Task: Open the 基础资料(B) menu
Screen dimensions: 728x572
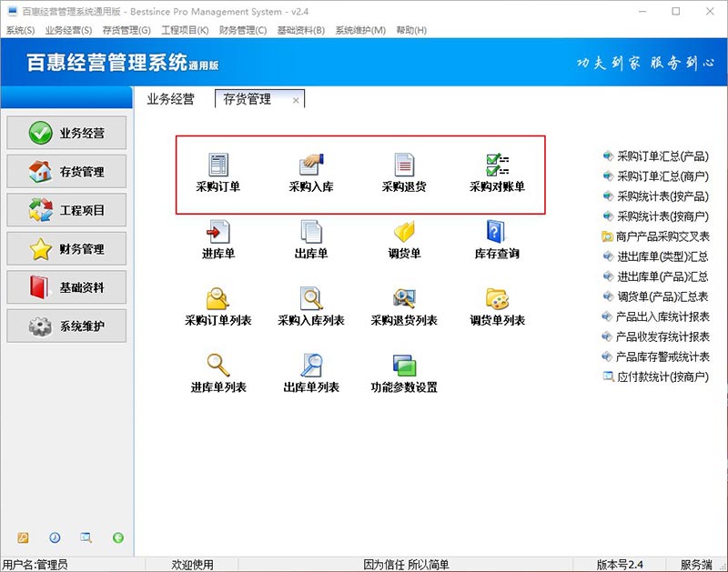Action: tap(301, 30)
